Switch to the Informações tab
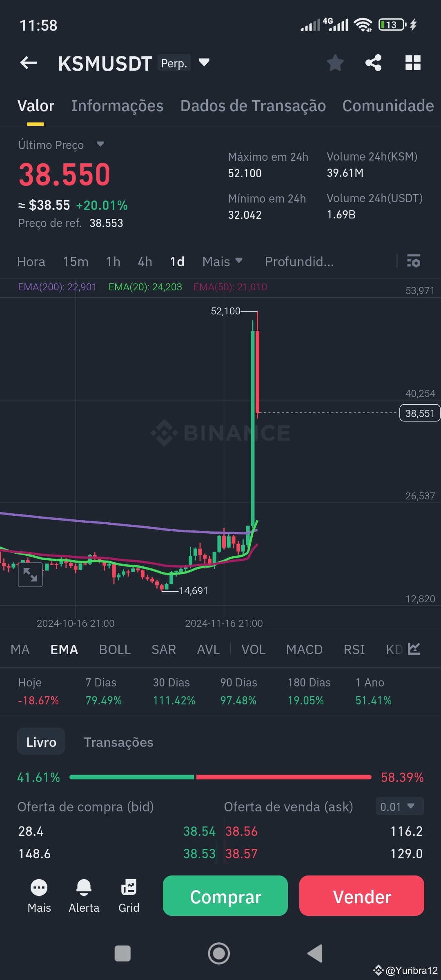This screenshot has width=441, height=980. pos(117,106)
